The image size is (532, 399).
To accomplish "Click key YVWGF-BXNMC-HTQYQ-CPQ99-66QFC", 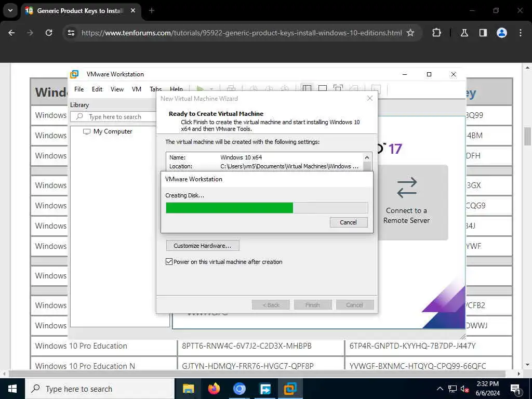I will (418, 366).
